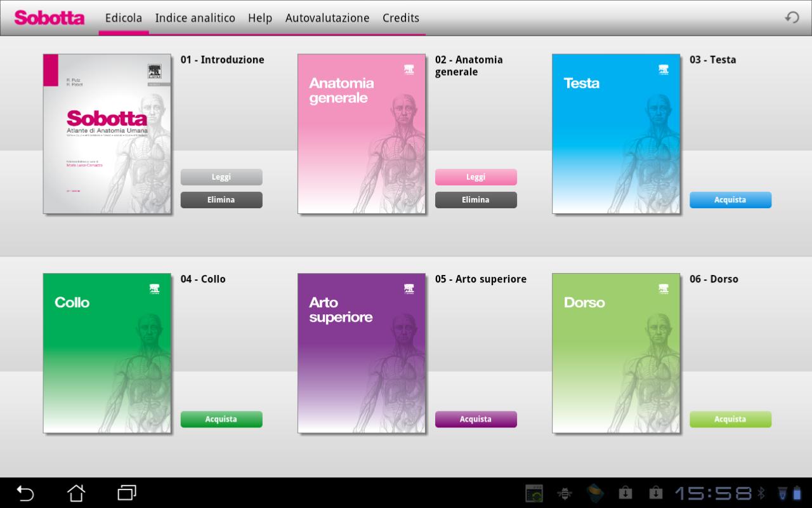This screenshot has width=812, height=508.
Task: Buy 04 - Collo with Acquista
Action: [221, 419]
